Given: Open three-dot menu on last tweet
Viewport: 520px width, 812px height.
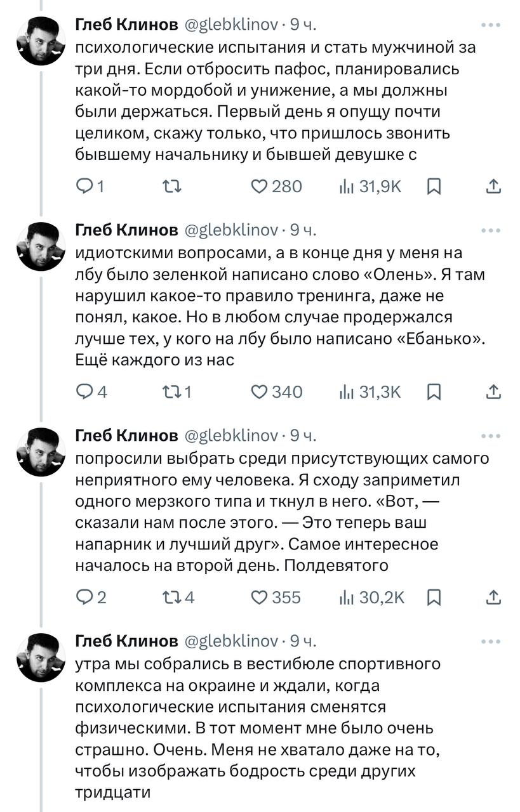Looking at the screenshot, I should tap(491, 641).
